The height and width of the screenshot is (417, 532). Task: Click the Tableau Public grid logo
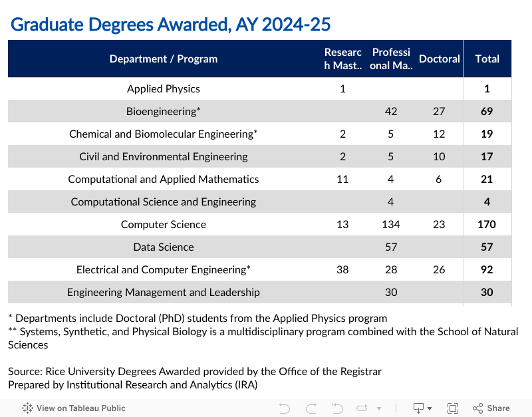(25, 408)
